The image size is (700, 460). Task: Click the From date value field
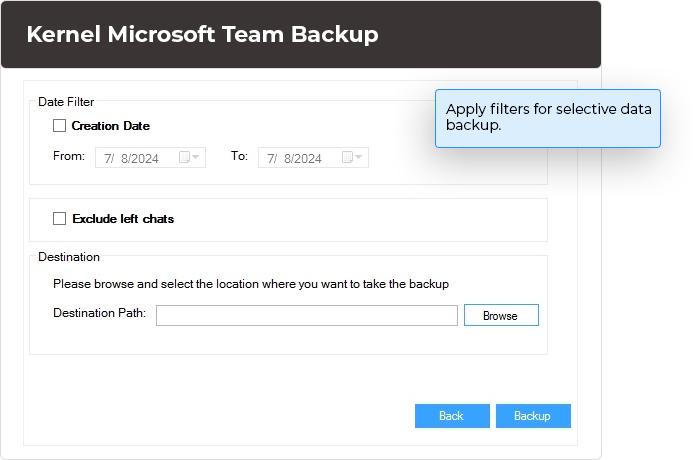[x=150, y=158]
